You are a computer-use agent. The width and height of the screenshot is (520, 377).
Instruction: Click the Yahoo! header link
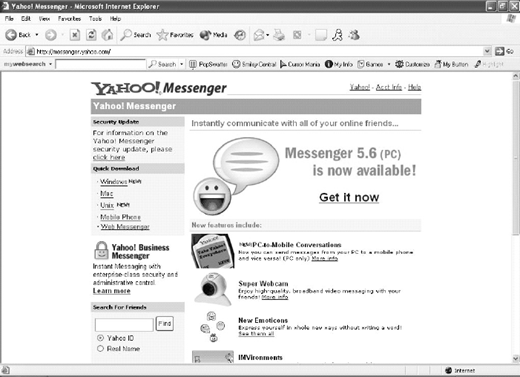coord(360,87)
